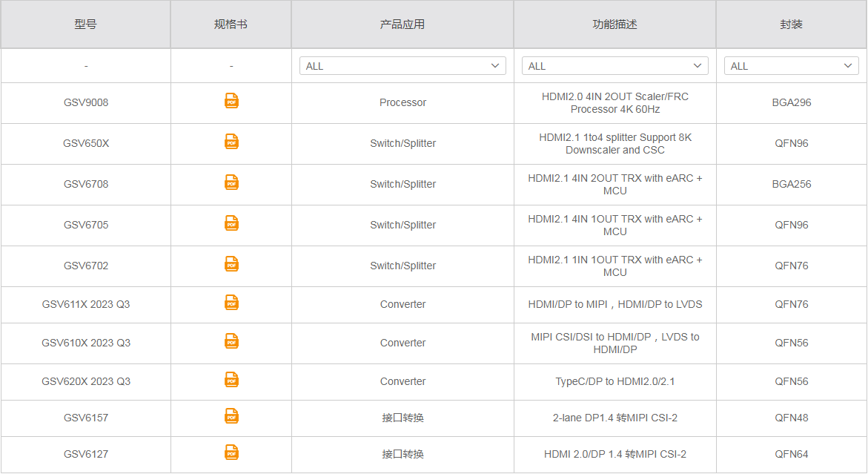Expand the 功能描述 filter dropdown
Viewport: 868px width, 474px height.
click(x=615, y=66)
